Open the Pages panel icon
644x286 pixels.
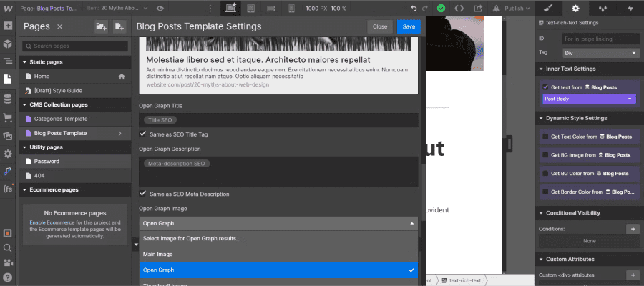pyautogui.click(x=8, y=79)
